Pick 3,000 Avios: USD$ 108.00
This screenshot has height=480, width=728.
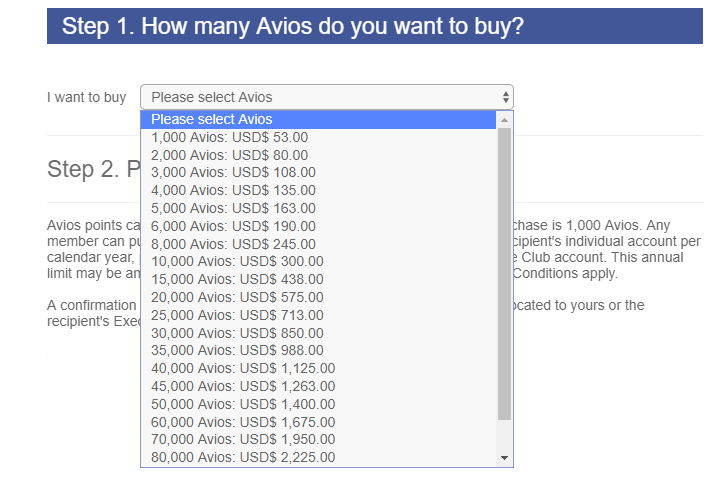pos(233,173)
